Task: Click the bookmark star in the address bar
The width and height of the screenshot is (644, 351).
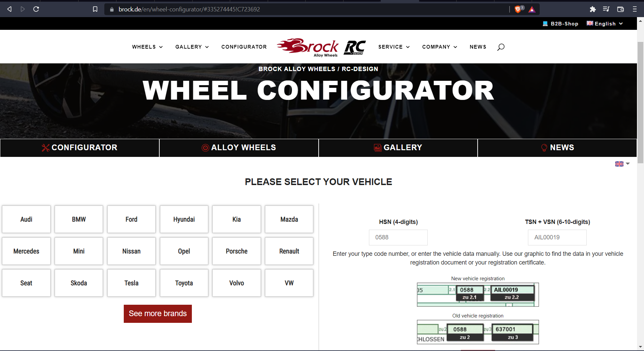Action: tap(95, 9)
